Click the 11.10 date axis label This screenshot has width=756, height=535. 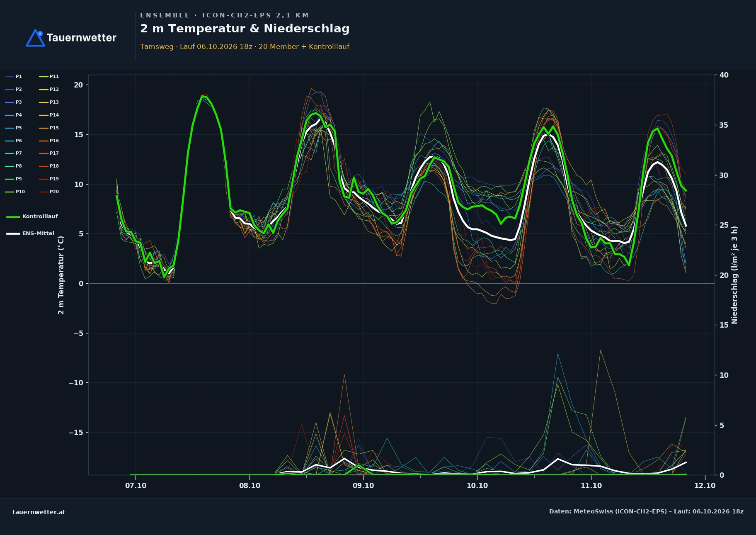click(591, 486)
